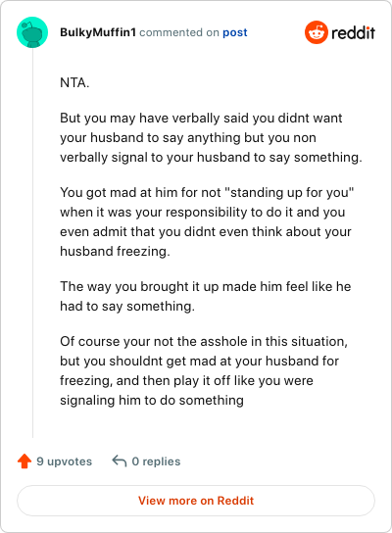Open the blue 'post' link
This screenshot has width=392, height=533.
tap(235, 32)
